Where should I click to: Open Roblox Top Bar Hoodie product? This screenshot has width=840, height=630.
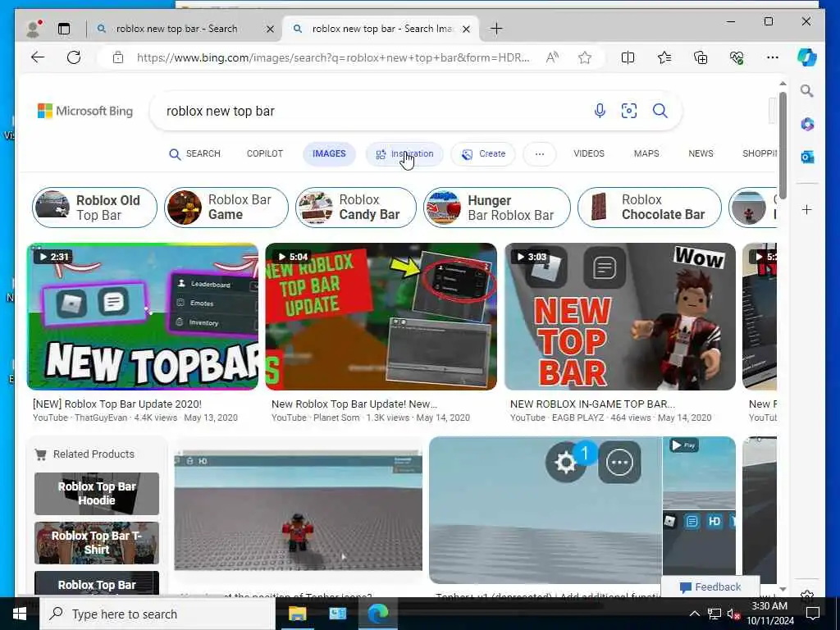[97, 493]
